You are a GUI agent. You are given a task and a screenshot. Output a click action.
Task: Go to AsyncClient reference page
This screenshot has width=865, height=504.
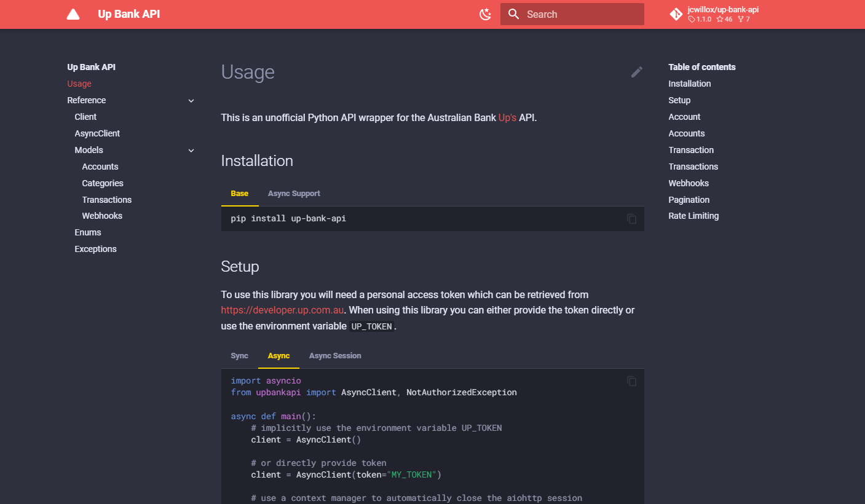pyautogui.click(x=97, y=133)
